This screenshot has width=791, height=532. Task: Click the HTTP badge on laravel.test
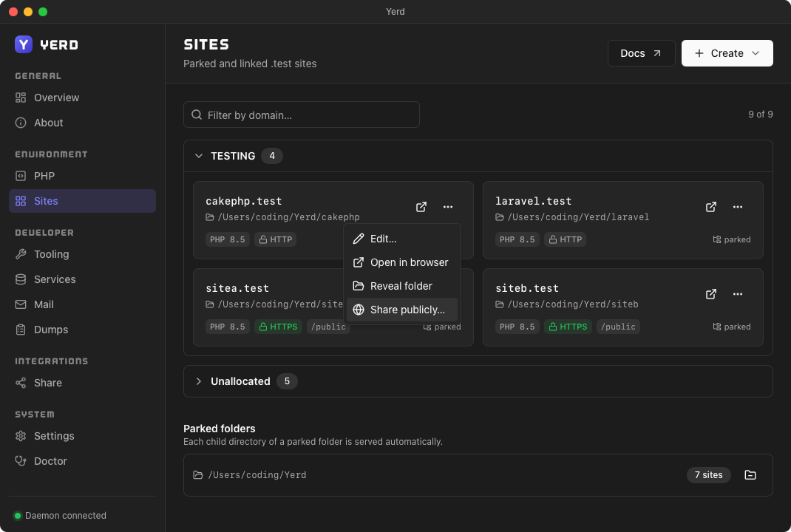pos(565,239)
